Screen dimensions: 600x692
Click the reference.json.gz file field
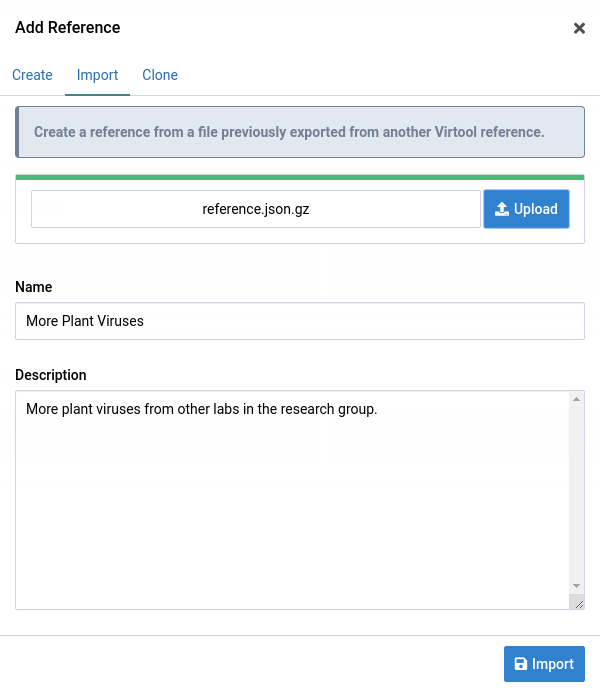tap(256, 209)
